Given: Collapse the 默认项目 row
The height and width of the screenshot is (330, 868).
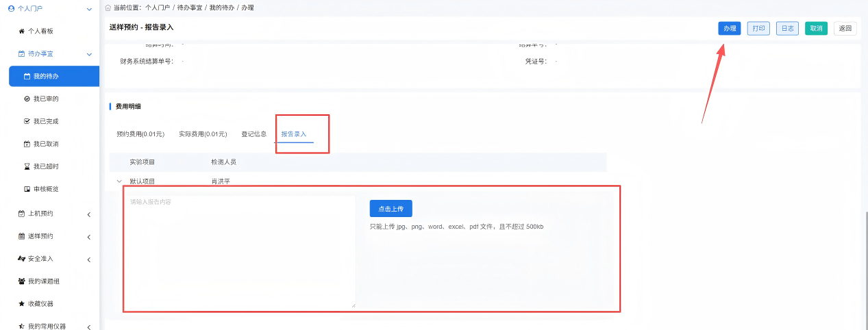Looking at the screenshot, I should point(119,181).
